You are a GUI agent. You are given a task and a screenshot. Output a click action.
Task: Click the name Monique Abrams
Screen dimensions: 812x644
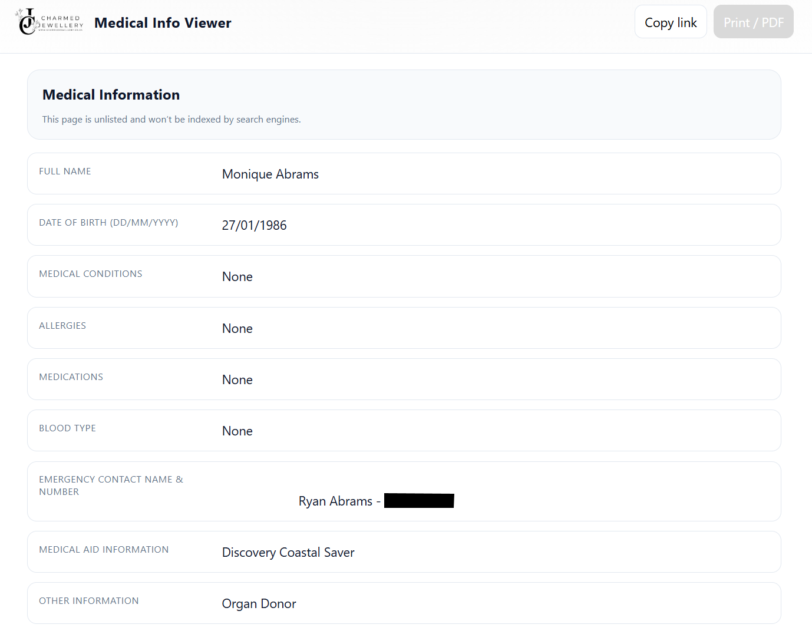pyautogui.click(x=270, y=174)
